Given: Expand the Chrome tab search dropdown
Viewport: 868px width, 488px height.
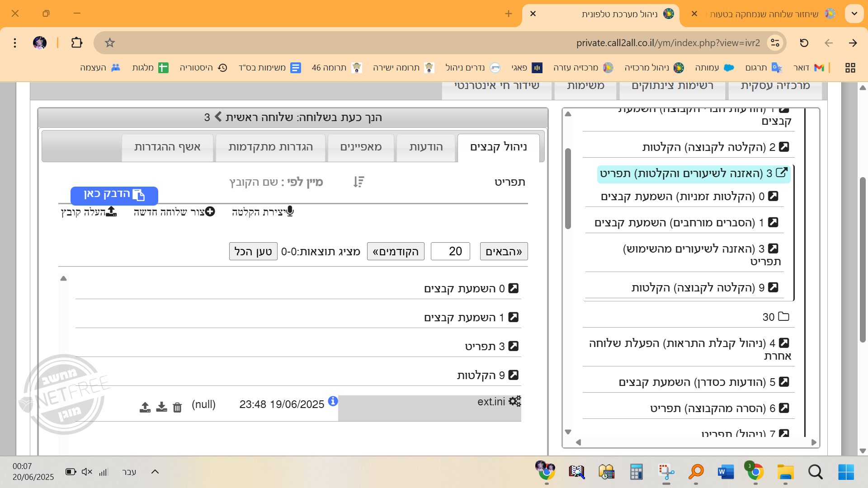Looking at the screenshot, I should 854,14.
